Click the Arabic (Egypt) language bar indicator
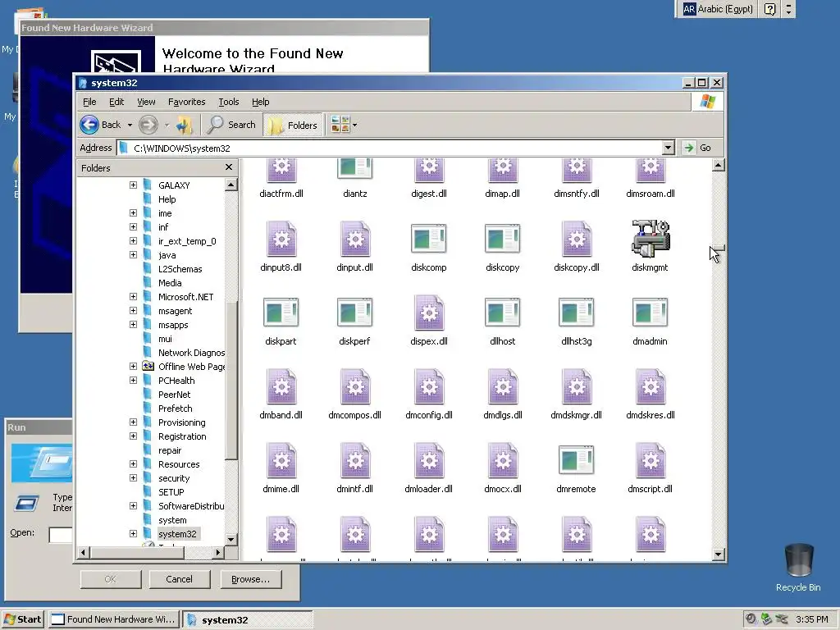840x630 pixels. [x=718, y=9]
